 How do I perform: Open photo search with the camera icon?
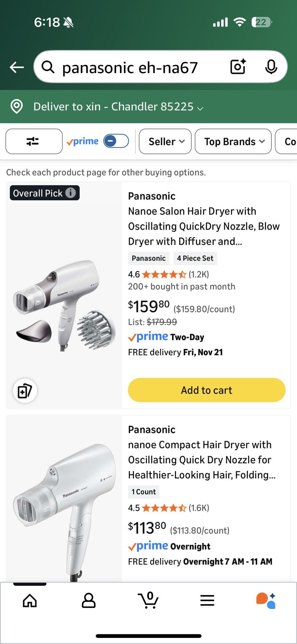point(237,67)
